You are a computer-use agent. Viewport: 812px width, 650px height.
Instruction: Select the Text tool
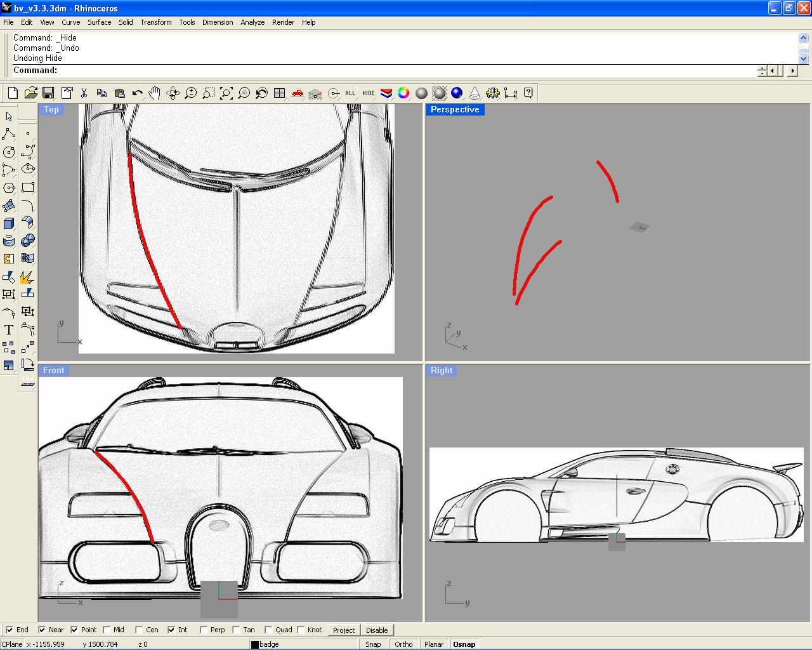pyautogui.click(x=9, y=330)
